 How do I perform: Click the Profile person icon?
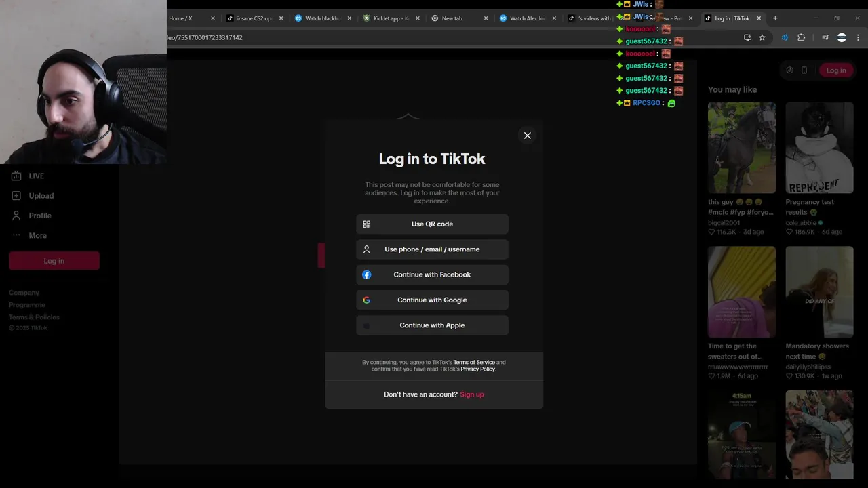[16, 216]
